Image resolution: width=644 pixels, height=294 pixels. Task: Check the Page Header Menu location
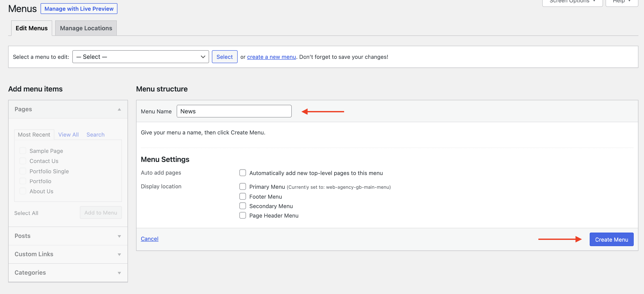tap(243, 215)
